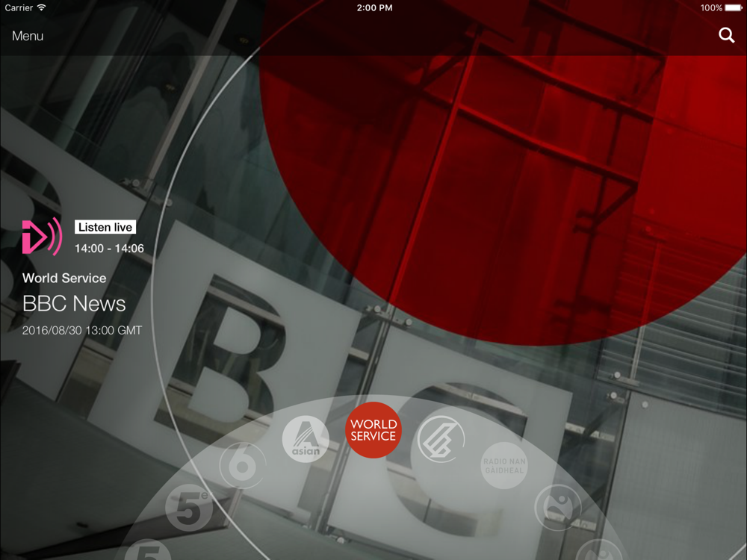Click the battery icon in status bar

(x=734, y=7)
